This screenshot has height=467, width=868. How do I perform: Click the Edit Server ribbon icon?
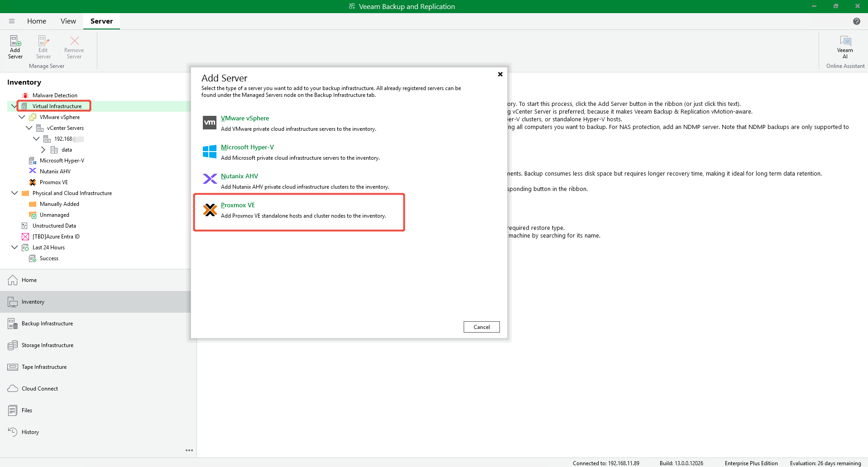pos(43,41)
